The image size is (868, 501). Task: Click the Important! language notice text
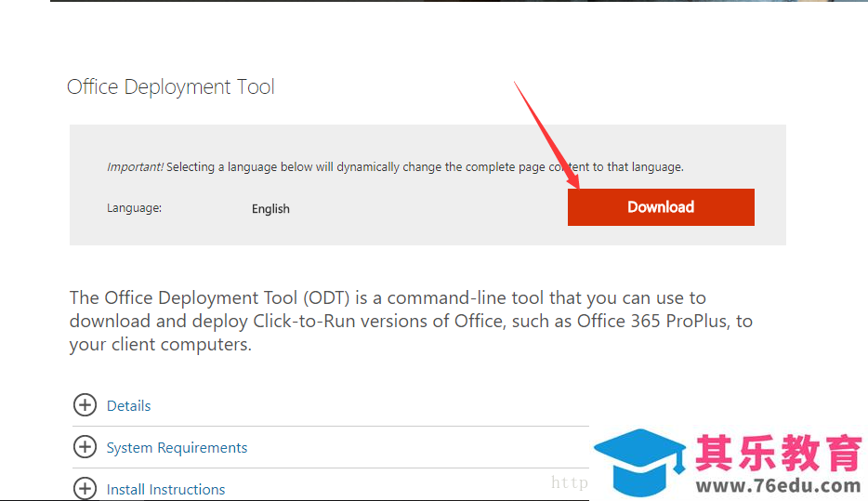395,166
